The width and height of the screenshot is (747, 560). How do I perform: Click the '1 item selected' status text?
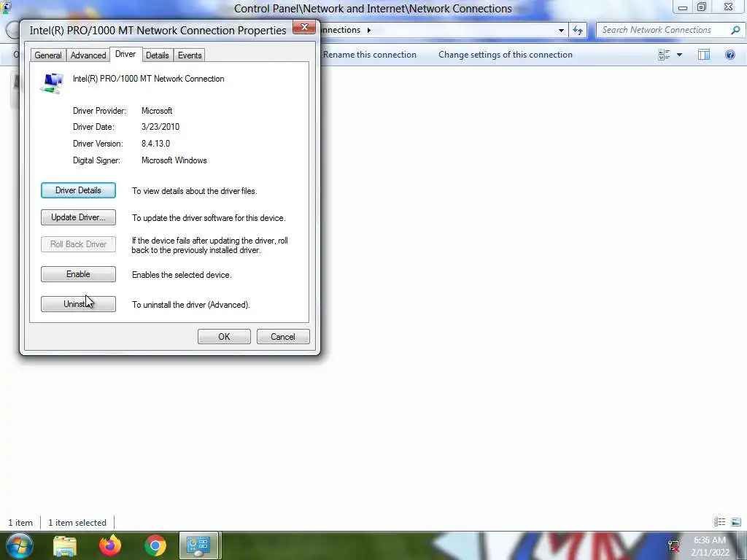(77, 522)
